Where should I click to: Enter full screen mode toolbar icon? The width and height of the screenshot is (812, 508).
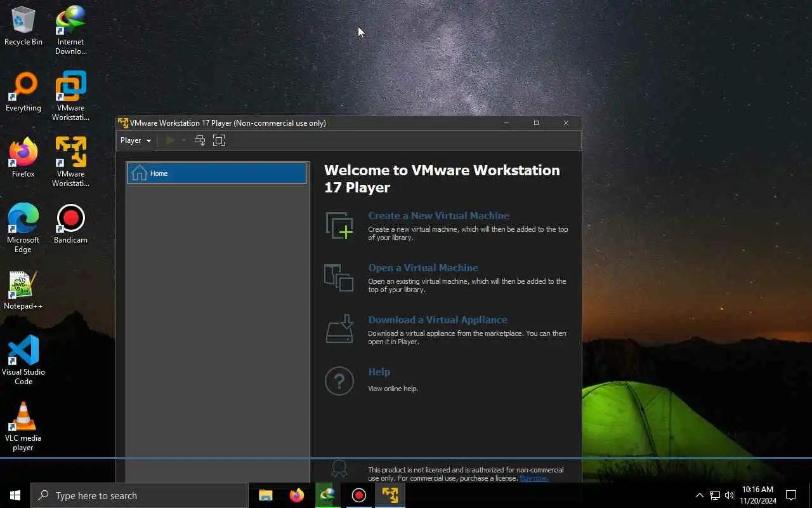tap(219, 140)
